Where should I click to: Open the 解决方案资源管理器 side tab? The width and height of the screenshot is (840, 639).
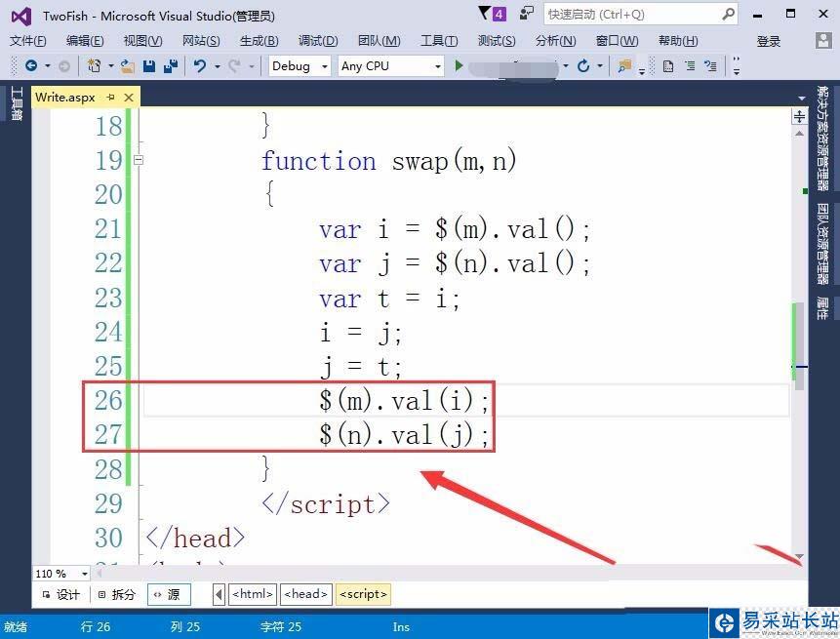pyautogui.click(x=822, y=139)
